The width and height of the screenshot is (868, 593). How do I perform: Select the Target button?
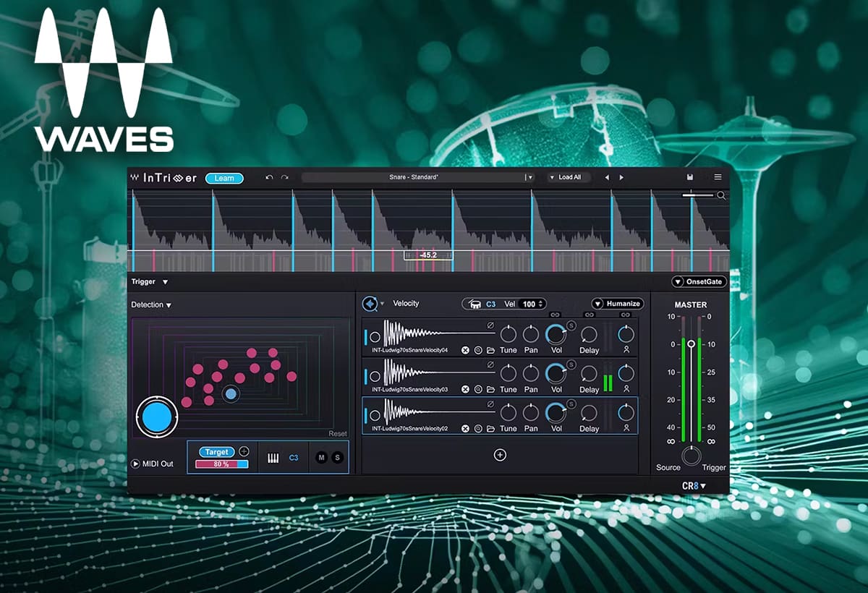point(217,451)
